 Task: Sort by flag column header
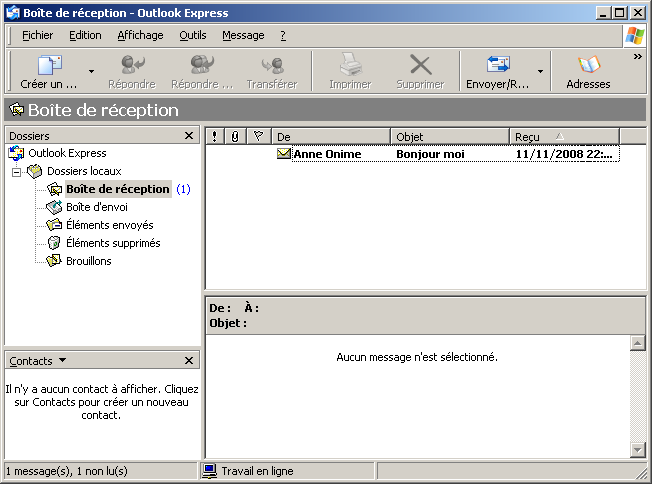[258, 136]
